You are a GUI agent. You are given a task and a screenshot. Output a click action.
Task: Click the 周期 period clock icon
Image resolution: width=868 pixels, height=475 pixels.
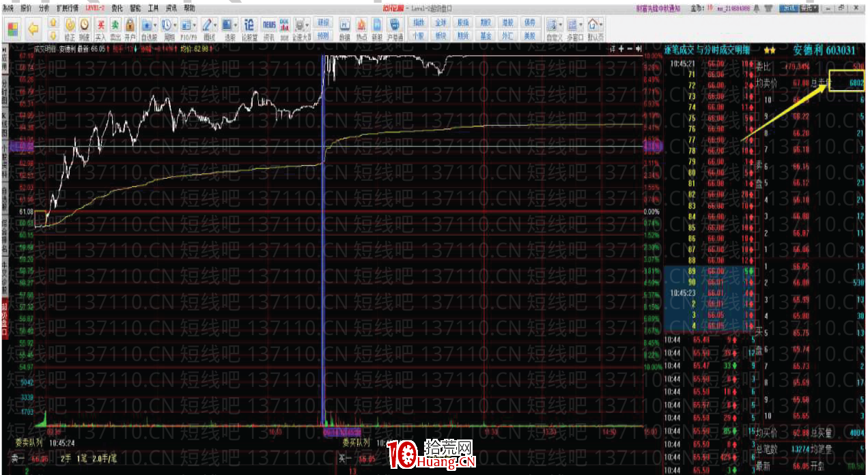coord(166,24)
